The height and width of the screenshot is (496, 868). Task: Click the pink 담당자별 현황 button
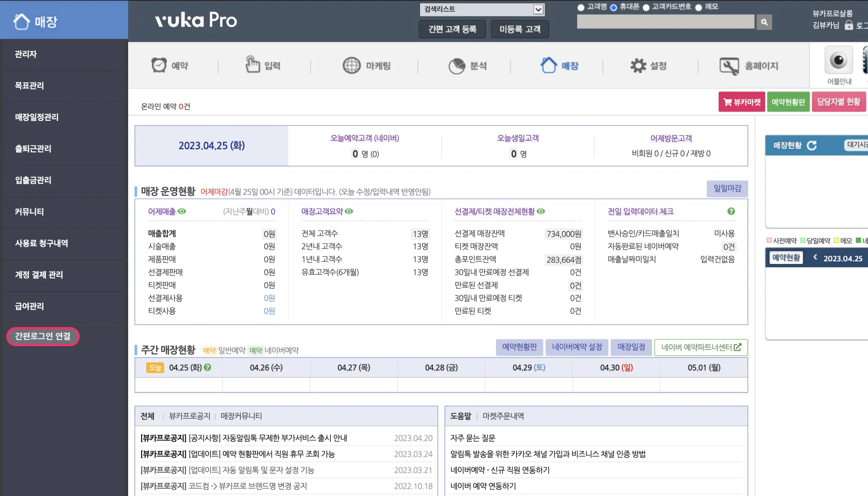(839, 102)
